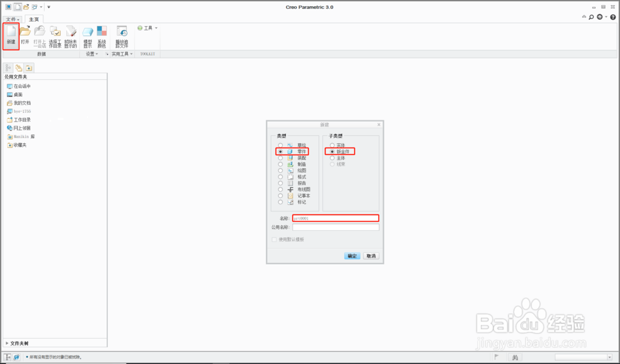Click the quick-access Open folder icon
This screenshot has height=364, width=620.
[26, 7]
